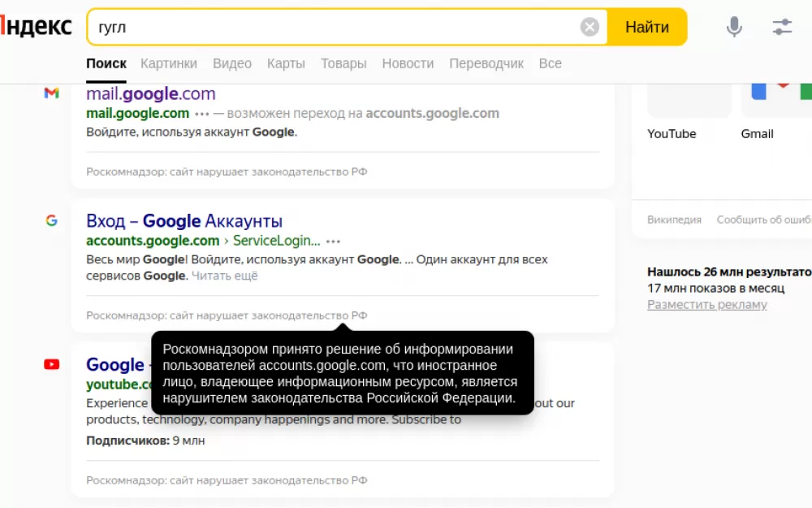Screen dimensions: 812x508
Task: Click the green mail.google.com URL
Action: 138,113
